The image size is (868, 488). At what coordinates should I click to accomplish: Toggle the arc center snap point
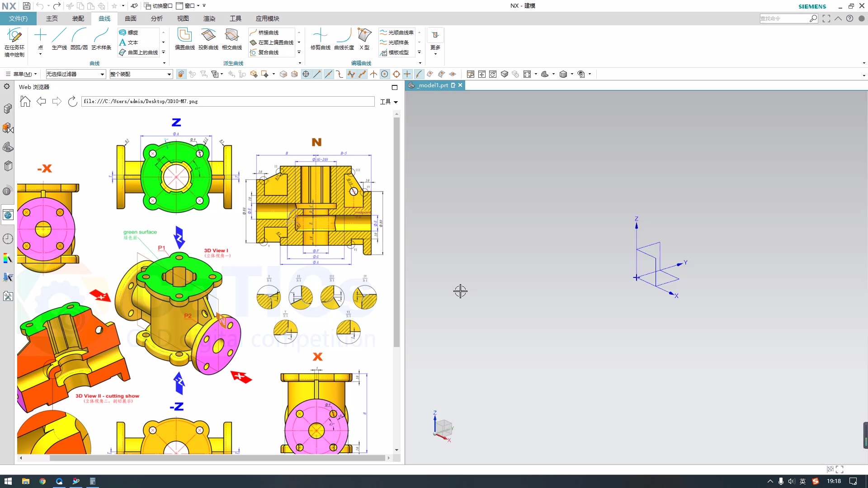385,74
